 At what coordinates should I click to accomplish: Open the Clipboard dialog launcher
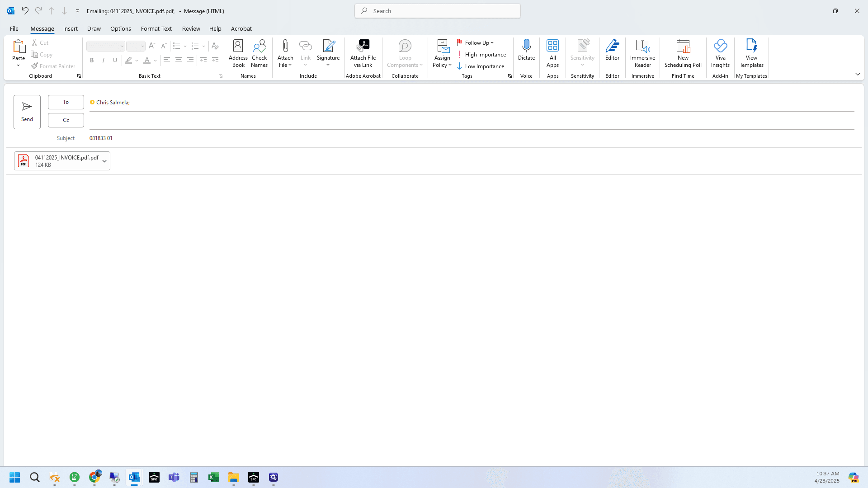79,76
